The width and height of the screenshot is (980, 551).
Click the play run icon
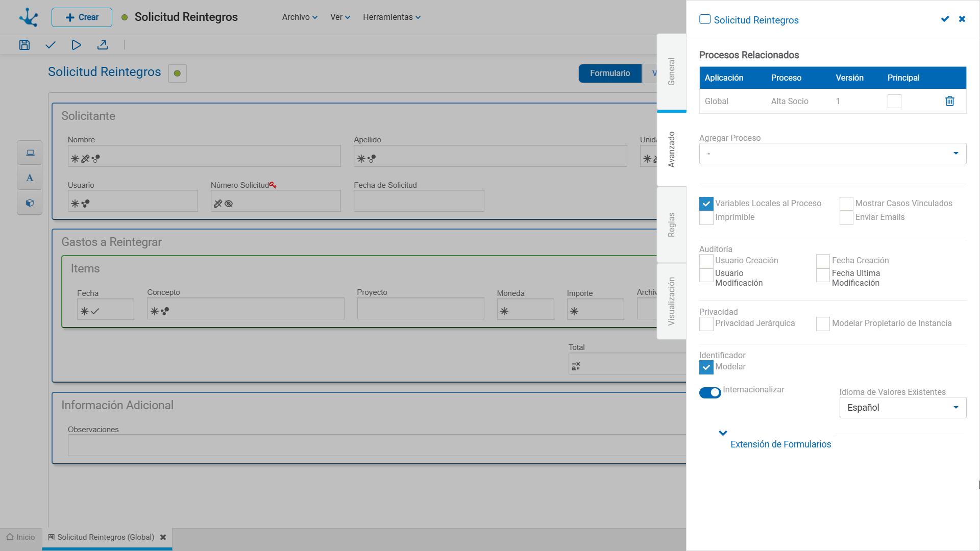click(x=76, y=45)
